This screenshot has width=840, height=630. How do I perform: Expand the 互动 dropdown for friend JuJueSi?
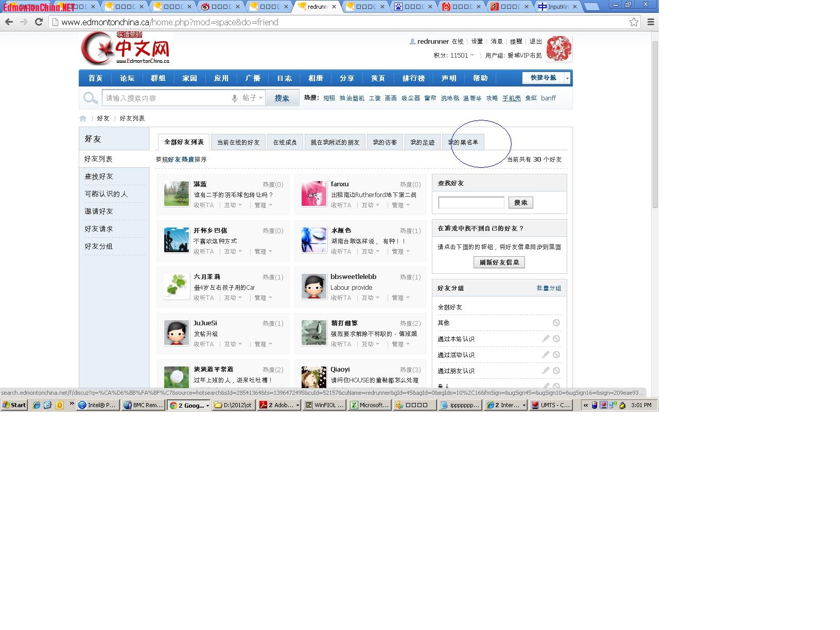pyautogui.click(x=233, y=344)
